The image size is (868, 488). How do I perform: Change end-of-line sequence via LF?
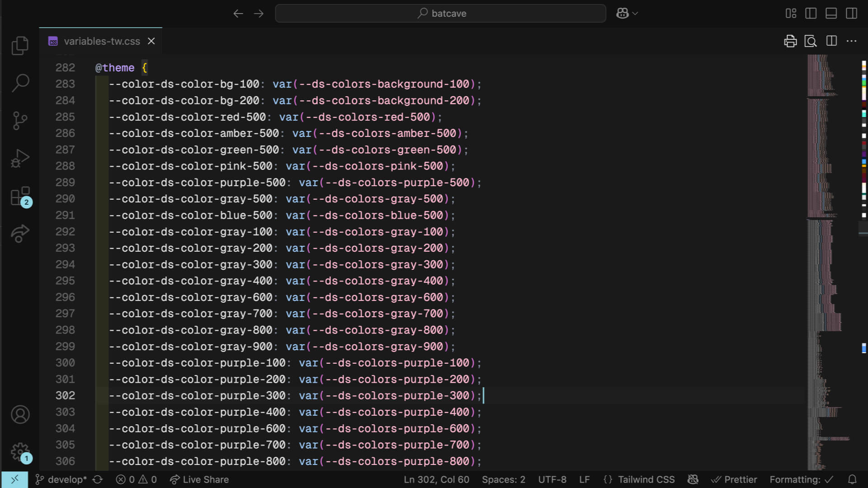coord(585,479)
